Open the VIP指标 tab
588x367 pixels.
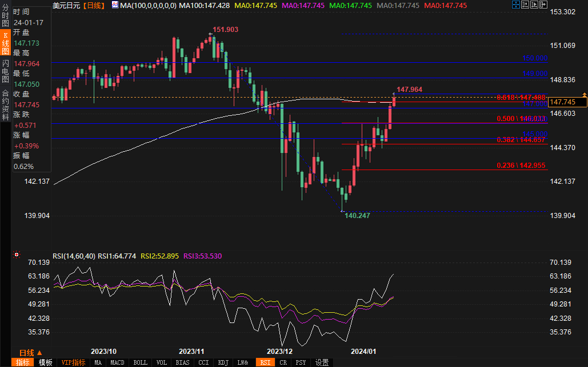[74, 362]
